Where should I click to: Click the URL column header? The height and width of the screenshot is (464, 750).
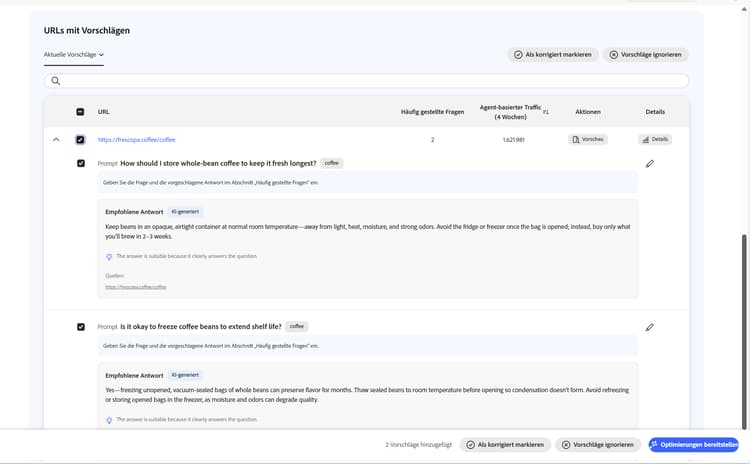pyautogui.click(x=103, y=112)
